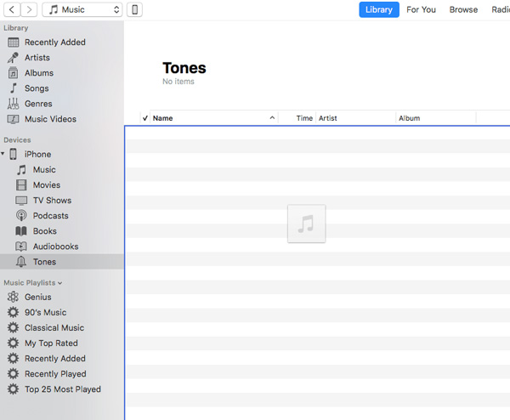
Task: Open the Music media type dropdown
Action: pos(82,10)
